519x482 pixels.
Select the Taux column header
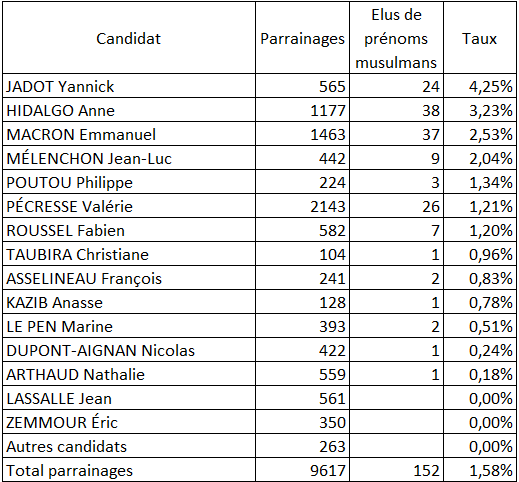tap(480, 38)
